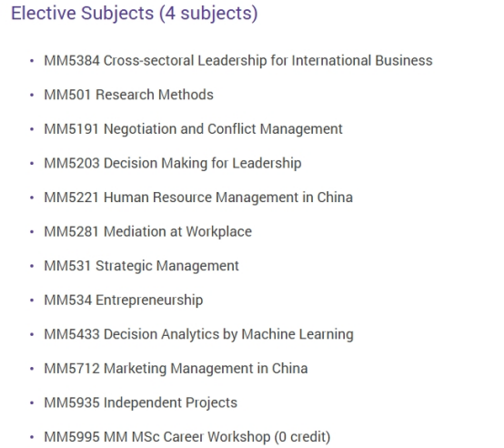This screenshot has width=504, height=448.
Task: Open MM5935 Independent Projects
Action: [140, 402]
